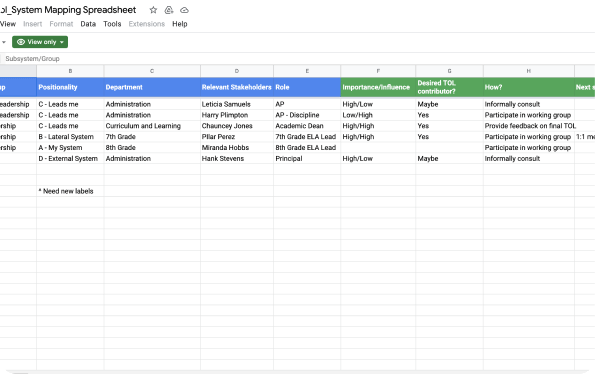Open the Tools menu
595x374 pixels.
pyautogui.click(x=112, y=24)
